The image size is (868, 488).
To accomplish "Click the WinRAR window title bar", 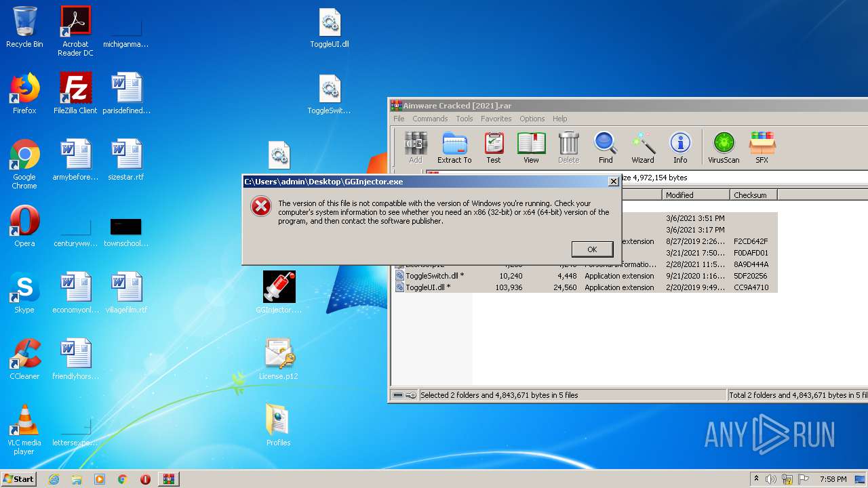I will click(628, 106).
